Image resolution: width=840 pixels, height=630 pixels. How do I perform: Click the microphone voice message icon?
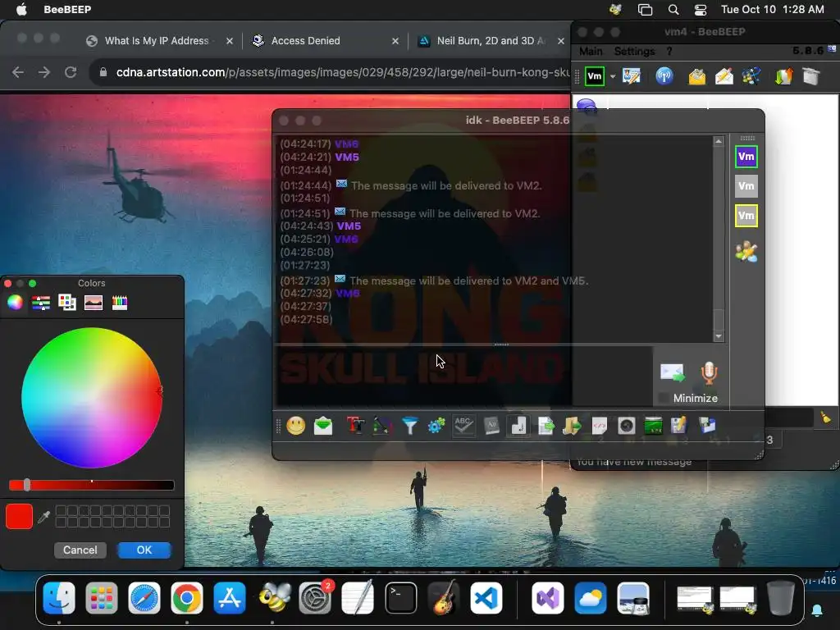click(x=709, y=373)
